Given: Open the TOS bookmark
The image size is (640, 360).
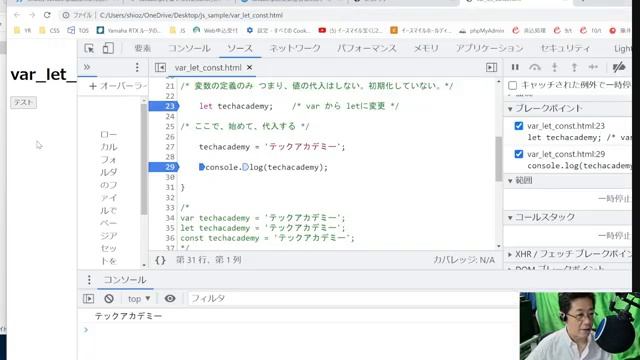Looking at the screenshot, I should pyautogui.click(x=78, y=31).
